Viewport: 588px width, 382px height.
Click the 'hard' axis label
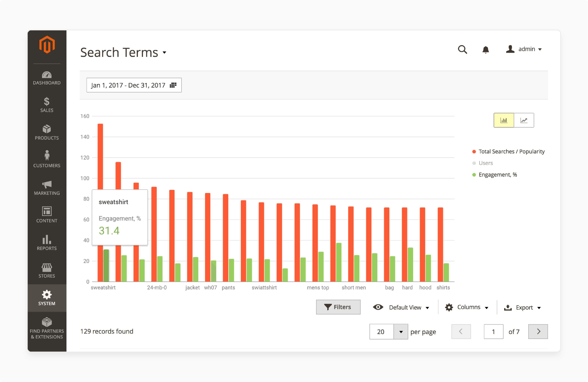(407, 287)
